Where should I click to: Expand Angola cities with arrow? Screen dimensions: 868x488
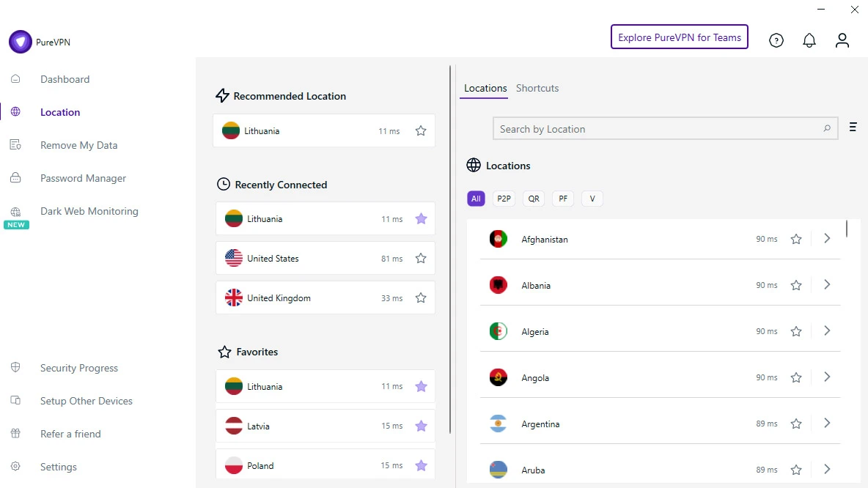pyautogui.click(x=827, y=377)
